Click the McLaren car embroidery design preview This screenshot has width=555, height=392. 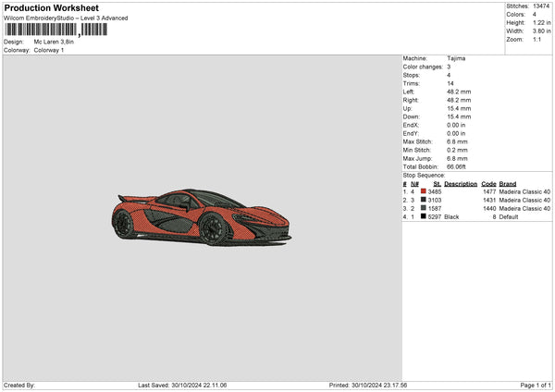coord(202,218)
